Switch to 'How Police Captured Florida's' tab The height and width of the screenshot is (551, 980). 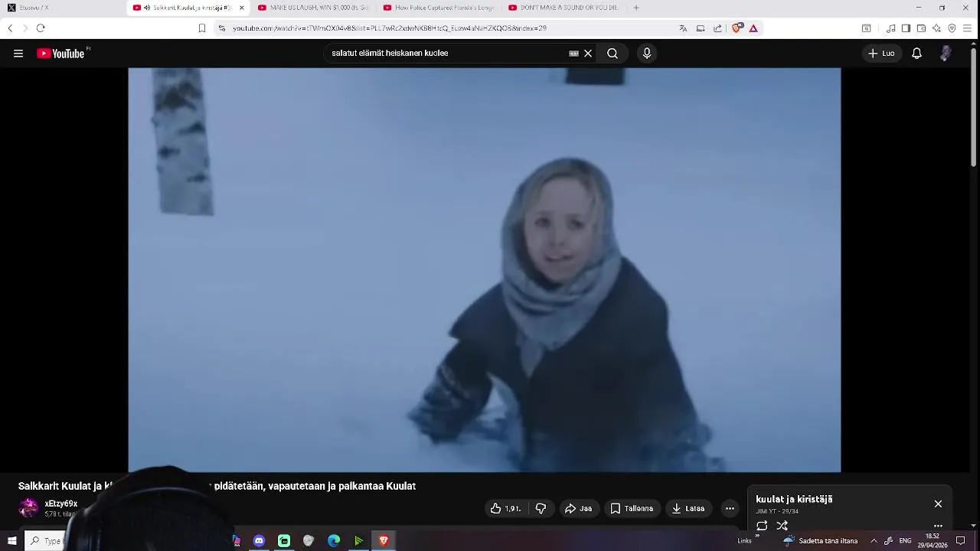(x=438, y=8)
